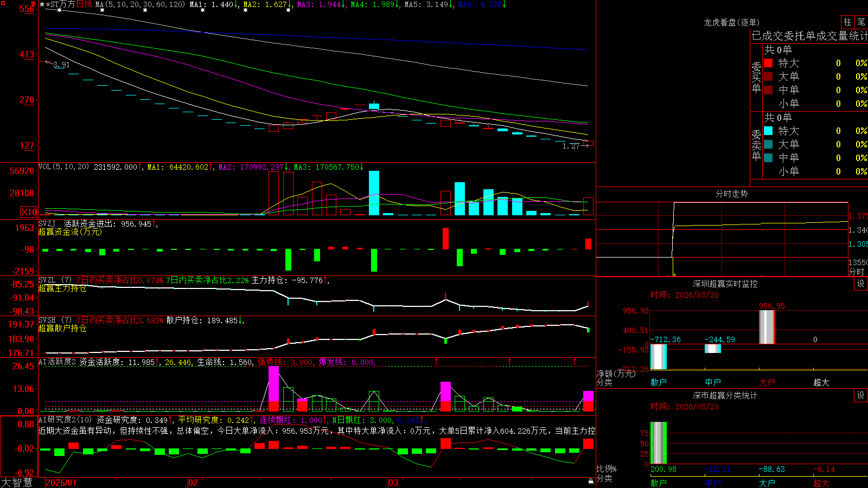
Task: Open 设 settings for 深圳超赢实时监控 panel
Action: point(861,284)
